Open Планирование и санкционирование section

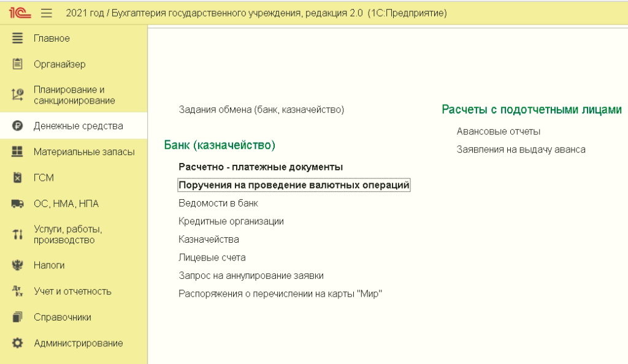[74, 95]
